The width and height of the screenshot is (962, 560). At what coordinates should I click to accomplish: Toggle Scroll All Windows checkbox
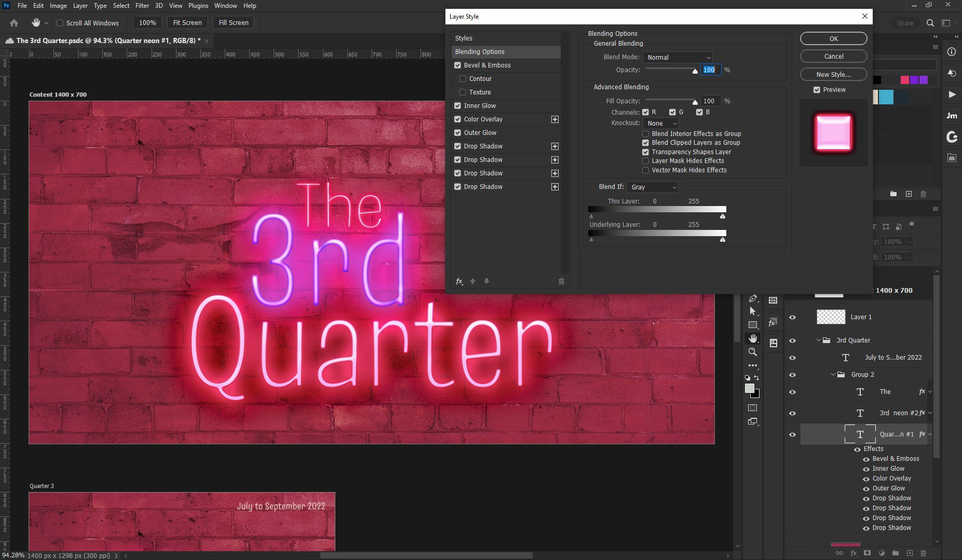point(60,23)
